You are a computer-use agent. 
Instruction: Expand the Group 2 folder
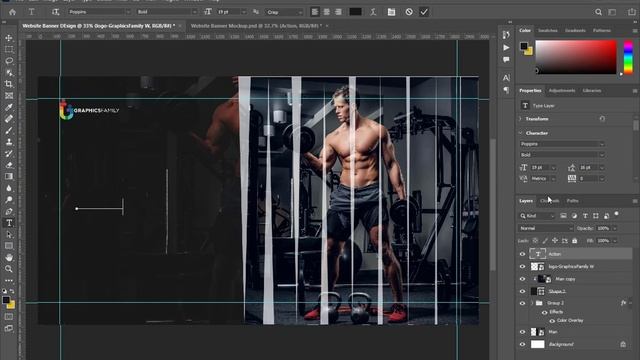pyautogui.click(x=532, y=303)
